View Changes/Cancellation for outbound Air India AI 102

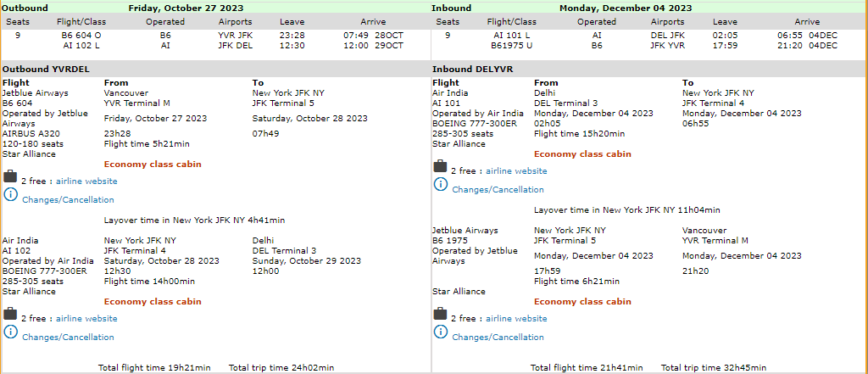pos(68,337)
